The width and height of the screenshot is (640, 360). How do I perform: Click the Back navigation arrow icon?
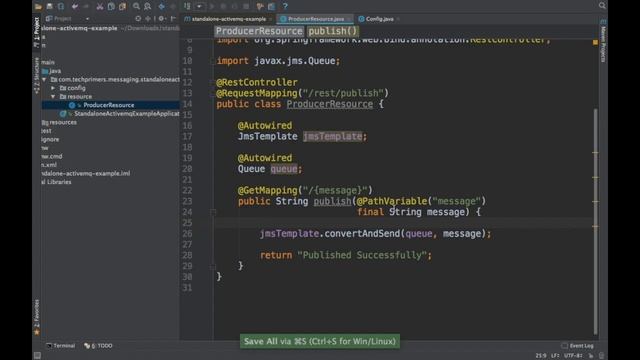tap(162, 6)
